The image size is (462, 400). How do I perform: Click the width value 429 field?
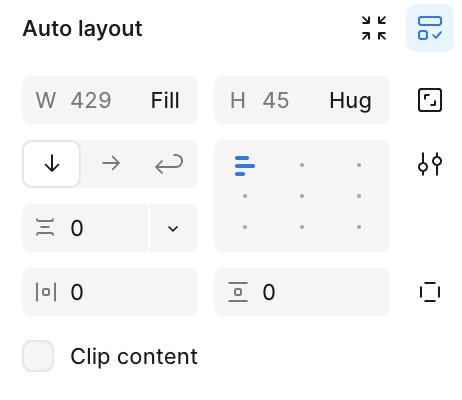pyautogui.click(x=91, y=100)
